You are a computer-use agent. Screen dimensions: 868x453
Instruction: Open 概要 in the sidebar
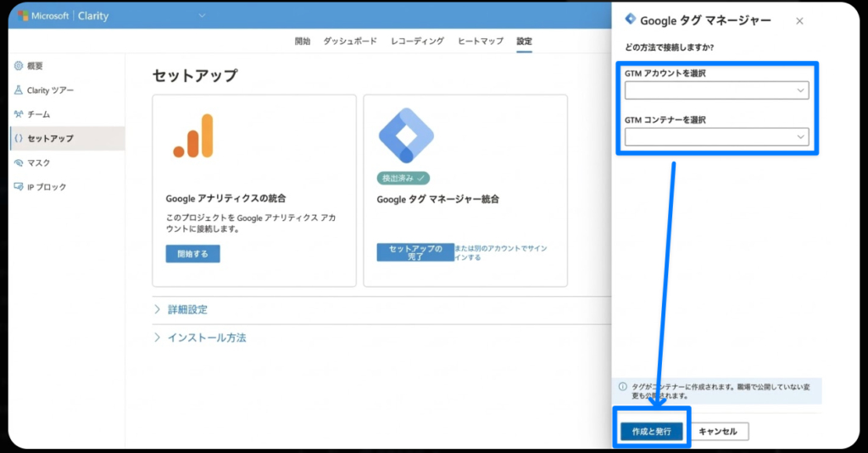coord(34,66)
